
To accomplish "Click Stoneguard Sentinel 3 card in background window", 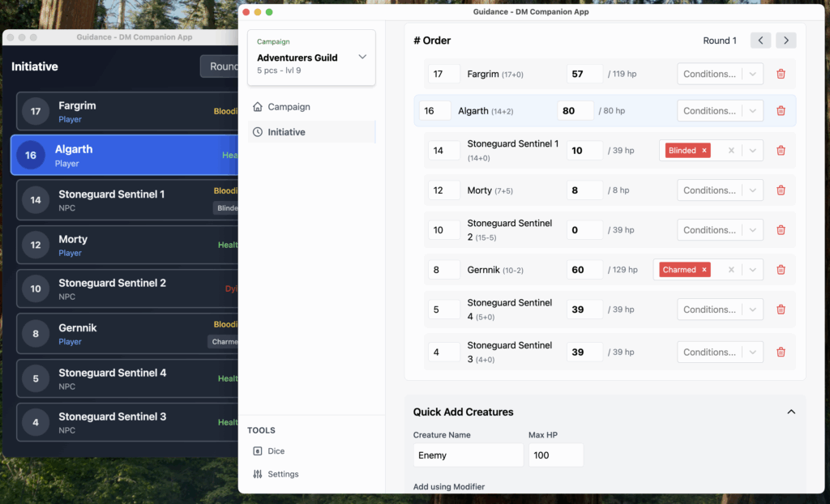I will pos(127,422).
